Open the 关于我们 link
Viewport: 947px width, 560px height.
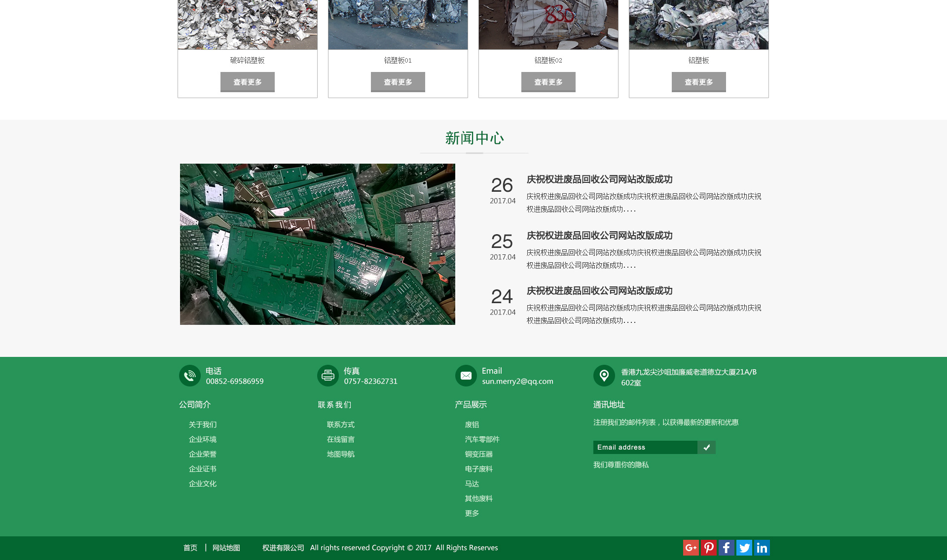pyautogui.click(x=203, y=424)
